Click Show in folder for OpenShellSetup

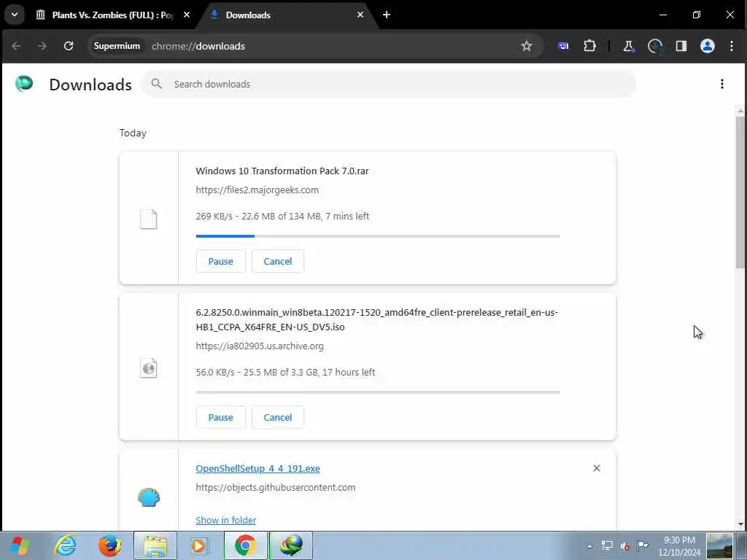[x=226, y=520]
